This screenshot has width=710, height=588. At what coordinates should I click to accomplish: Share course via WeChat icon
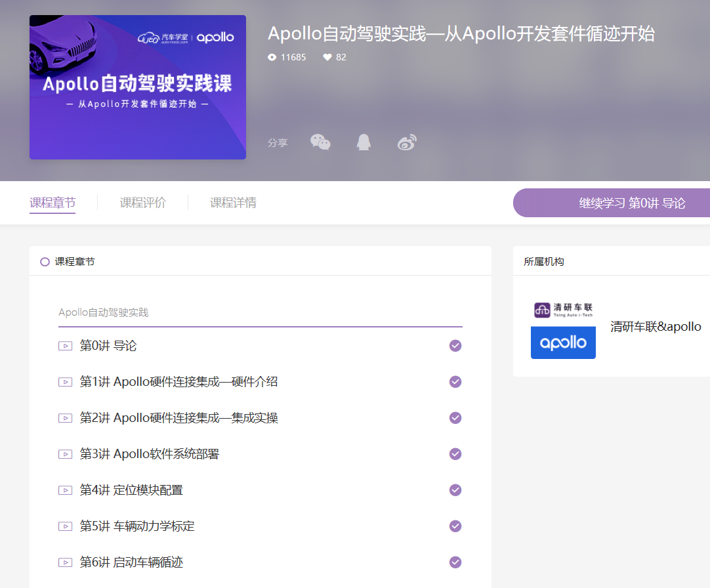point(320,142)
